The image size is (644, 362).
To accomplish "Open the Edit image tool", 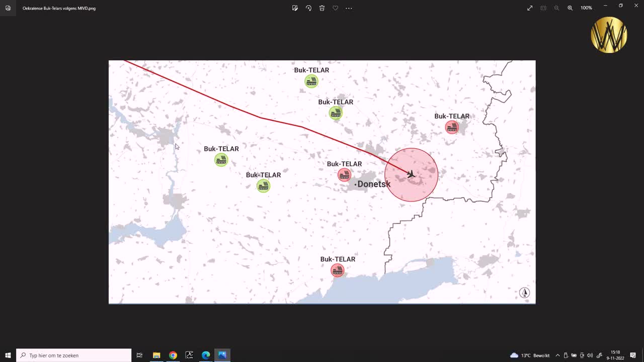I will point(295,8).
